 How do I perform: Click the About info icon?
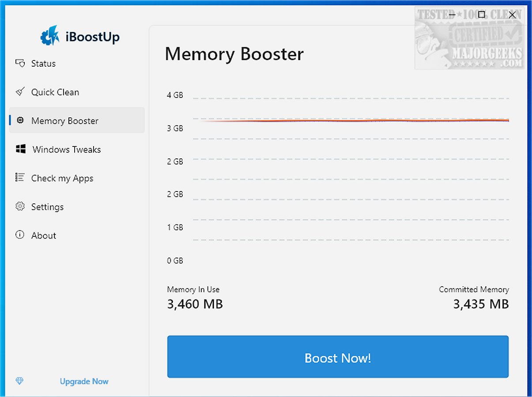[20, 235]
